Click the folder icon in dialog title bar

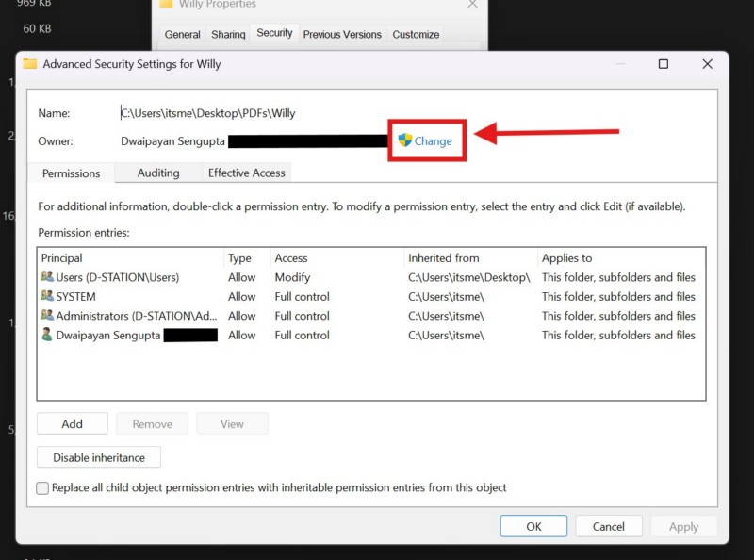[x=30, y=64]
